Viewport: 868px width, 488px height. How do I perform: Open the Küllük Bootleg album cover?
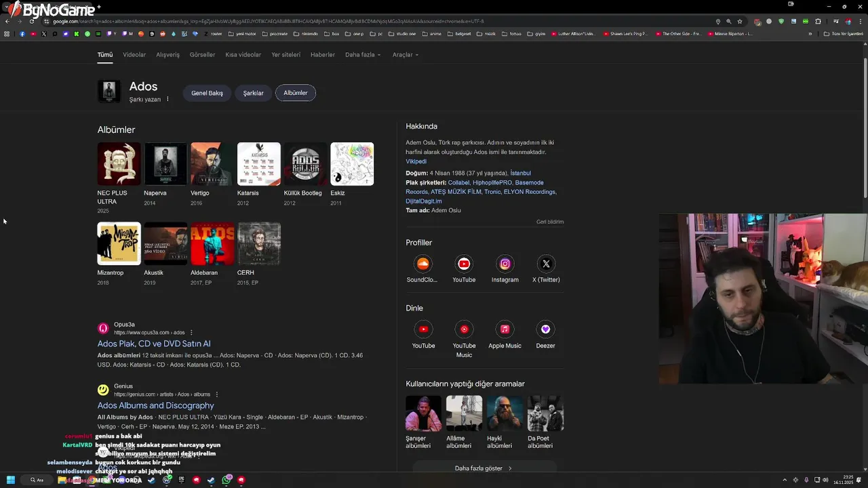[305, 164]
